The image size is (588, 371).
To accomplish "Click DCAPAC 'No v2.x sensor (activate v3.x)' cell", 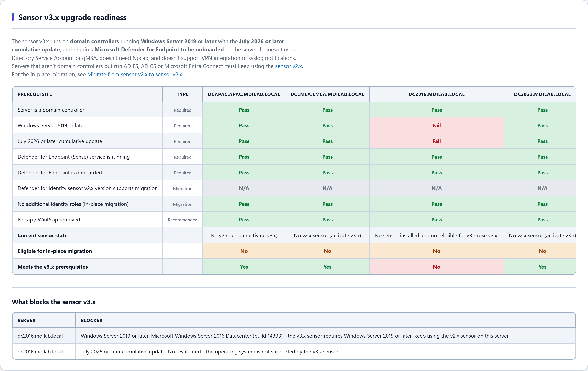I will (244, 235).
